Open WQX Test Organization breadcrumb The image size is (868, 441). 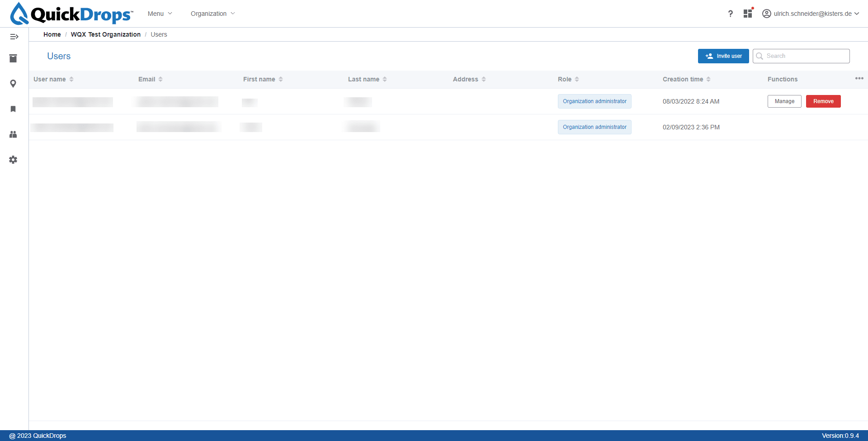coord(106,34)
